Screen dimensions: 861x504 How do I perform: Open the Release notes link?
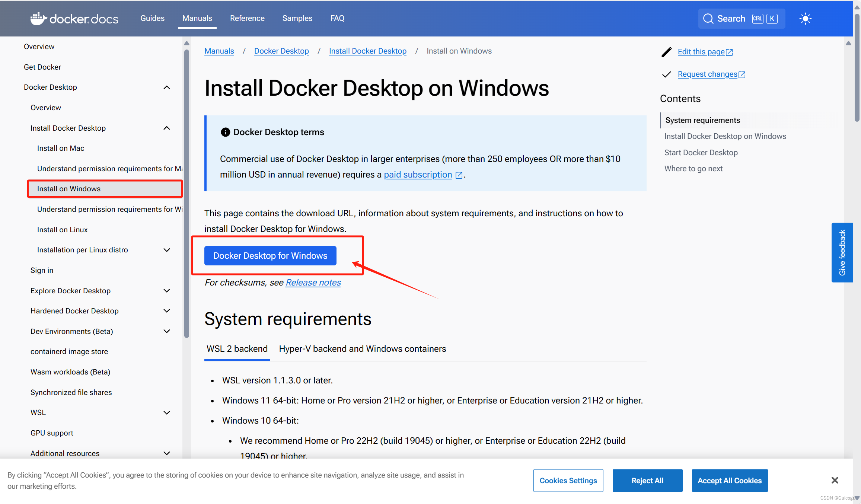[313, 282]
